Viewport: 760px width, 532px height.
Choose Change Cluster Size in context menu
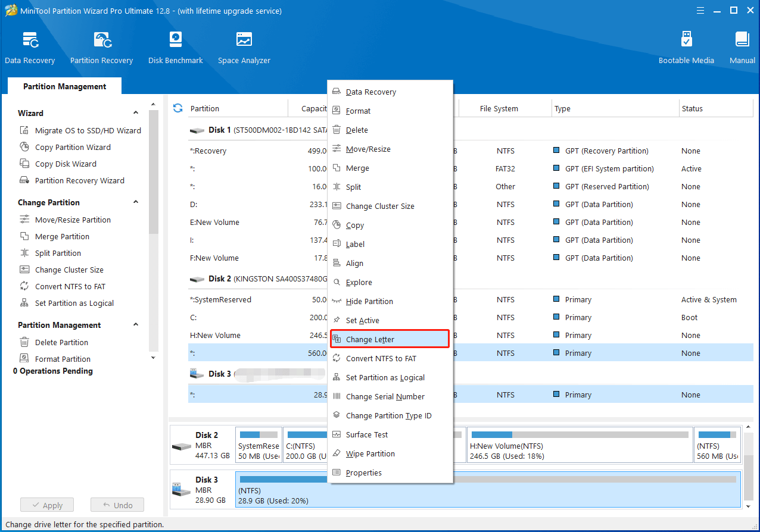390,206
